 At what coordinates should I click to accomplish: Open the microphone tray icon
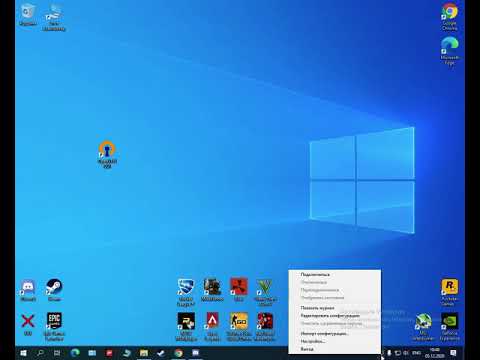389,353
